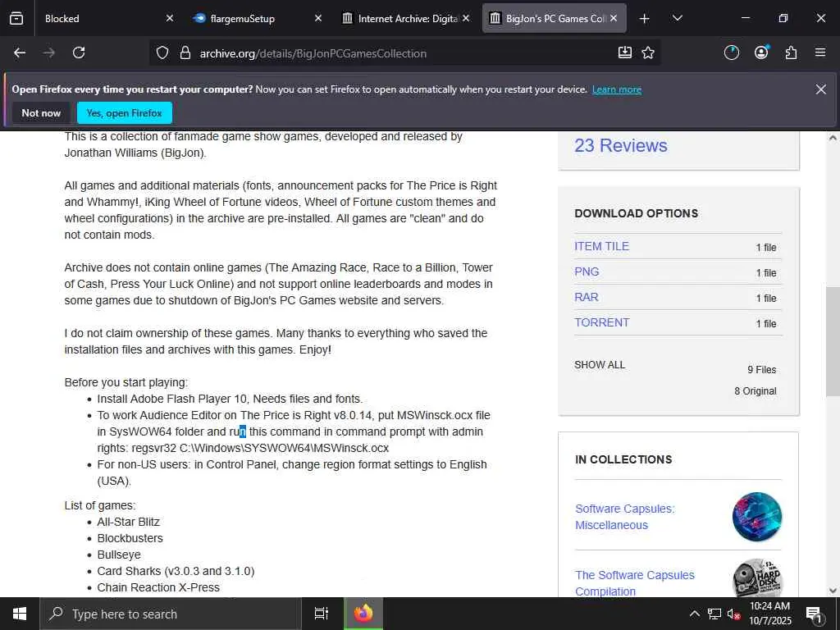Click "Card Sharks (v3.0.3 and 3.1.0)" entry
The height and width of the screenshot is (630, 840).
(176, 571)
